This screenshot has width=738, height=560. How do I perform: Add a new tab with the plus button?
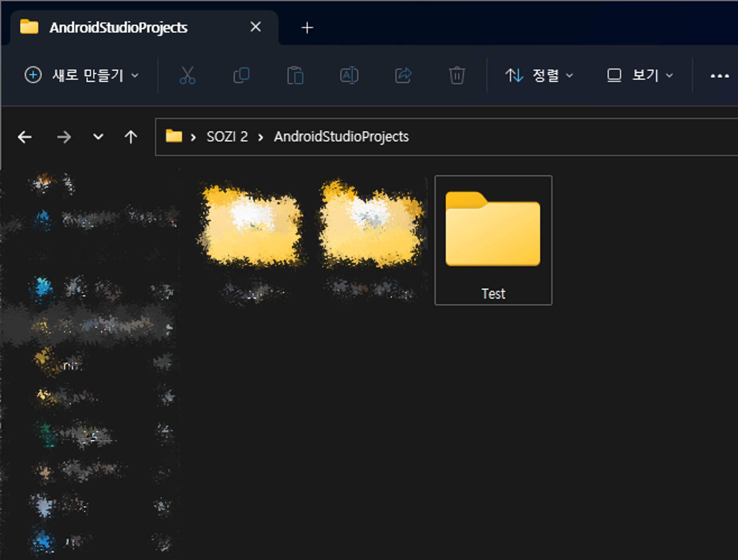point(307,28)
